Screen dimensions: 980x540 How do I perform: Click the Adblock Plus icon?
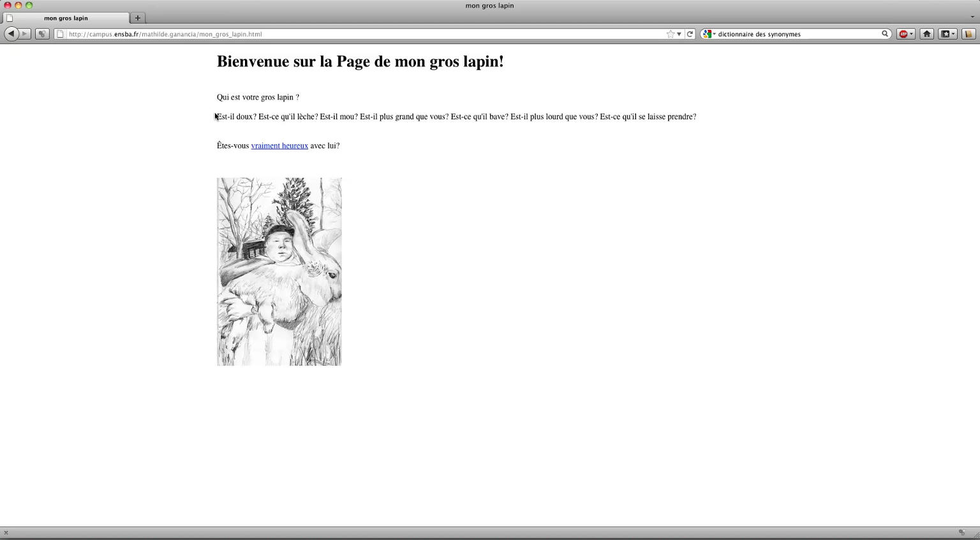point(903,34)
